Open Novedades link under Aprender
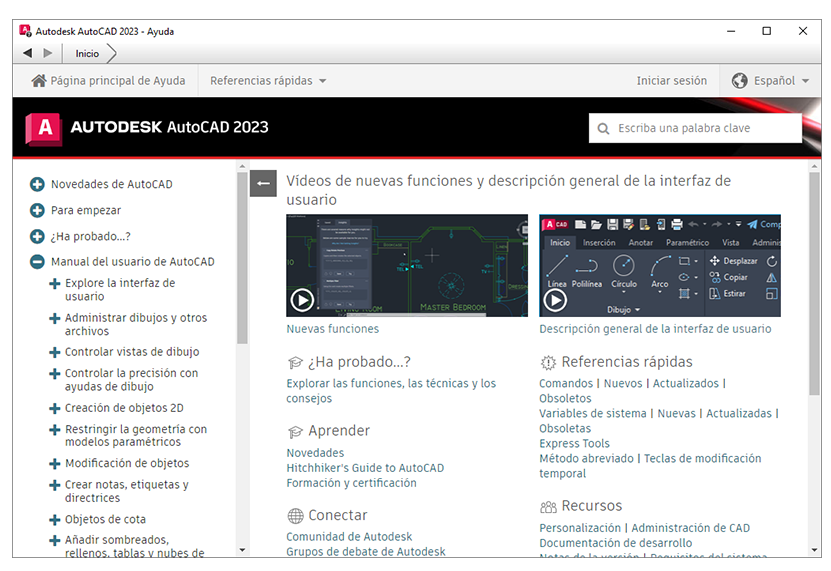831x571 pixels. (315, 453)
